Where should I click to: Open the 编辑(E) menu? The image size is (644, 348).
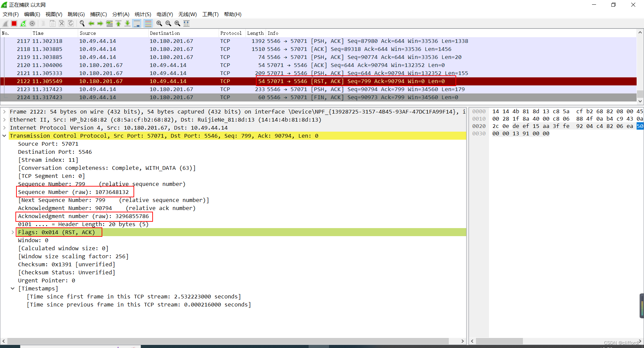click(x=32, y=14)
